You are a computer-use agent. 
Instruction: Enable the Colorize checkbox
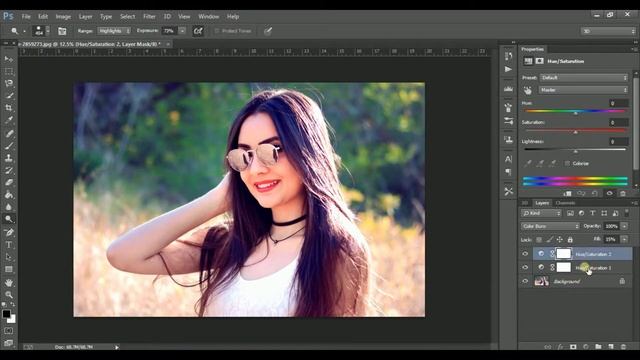pyautogui.click(x=567, y=163)
